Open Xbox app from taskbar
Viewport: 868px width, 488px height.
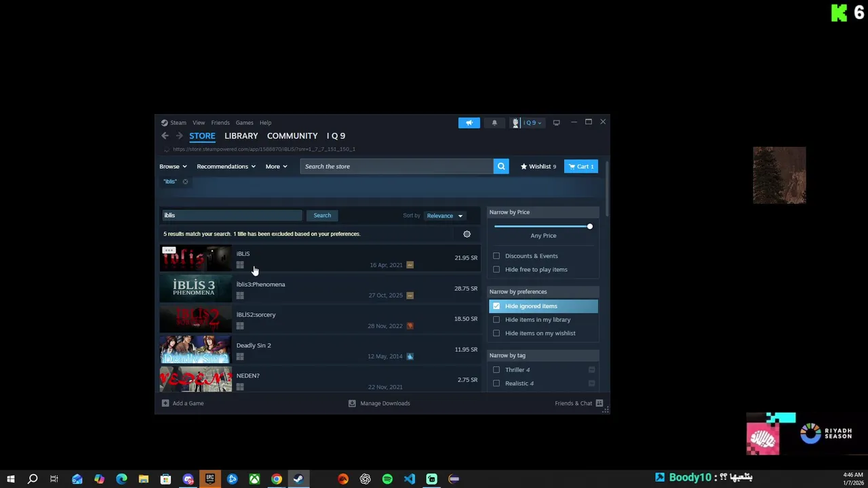point(254,479)
